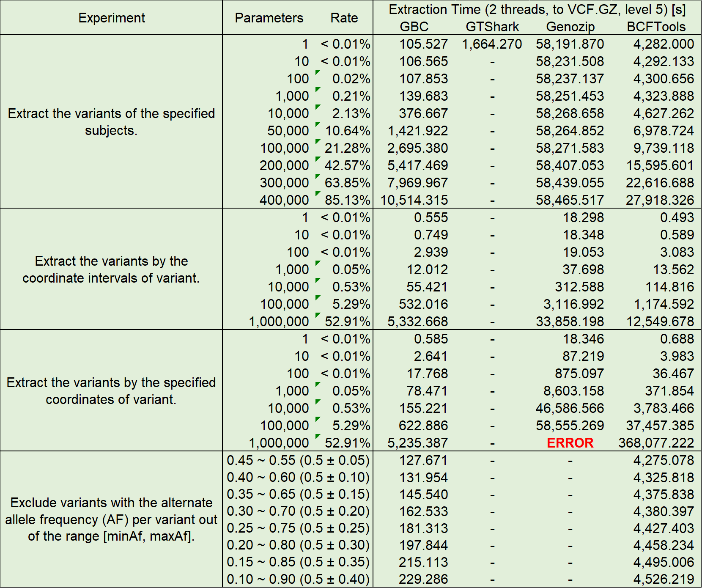Select Genozip value 312.588

click(579, 287)
